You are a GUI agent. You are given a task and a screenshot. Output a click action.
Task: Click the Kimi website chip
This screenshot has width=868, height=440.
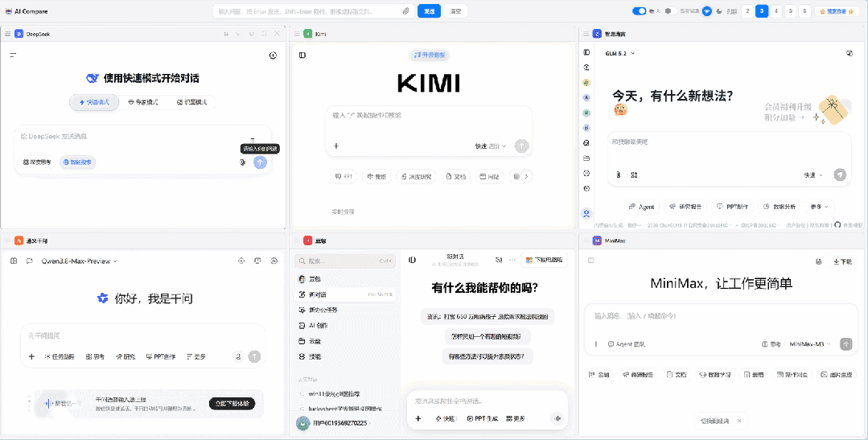tap(489, 176)
